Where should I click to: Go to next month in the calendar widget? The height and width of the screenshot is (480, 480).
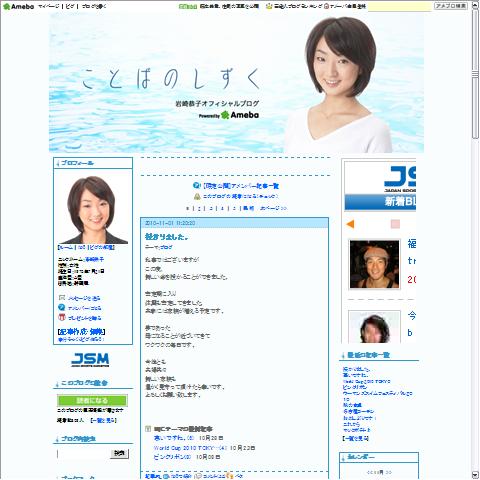click(x=389, y=472)
